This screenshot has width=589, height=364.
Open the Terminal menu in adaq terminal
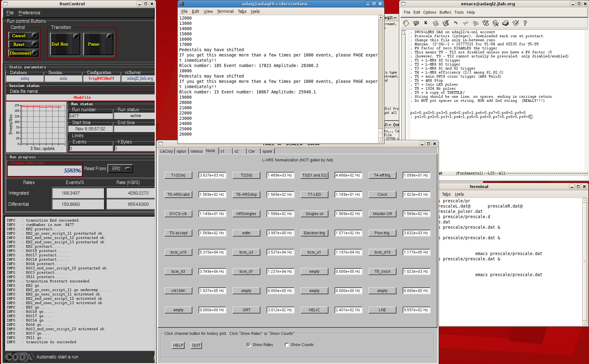click(225, 11)
